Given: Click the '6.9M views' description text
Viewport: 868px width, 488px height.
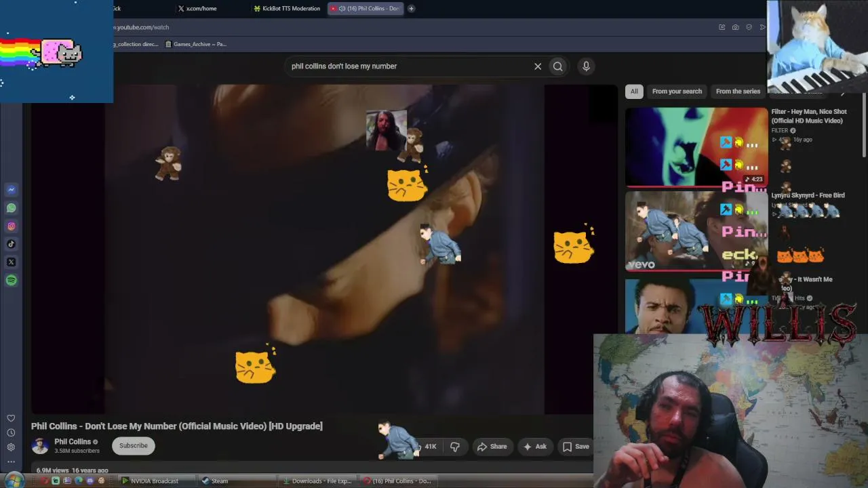Looking at the screenshot, I should [x=54, y=470].
